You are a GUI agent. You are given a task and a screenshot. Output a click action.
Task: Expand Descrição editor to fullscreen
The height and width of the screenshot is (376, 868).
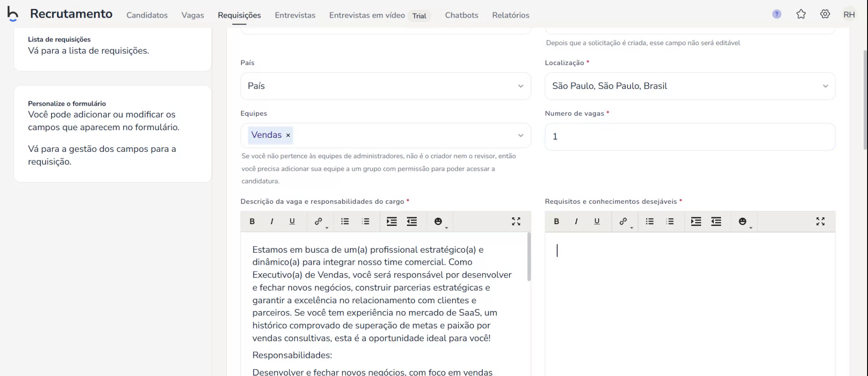[516, 221]
